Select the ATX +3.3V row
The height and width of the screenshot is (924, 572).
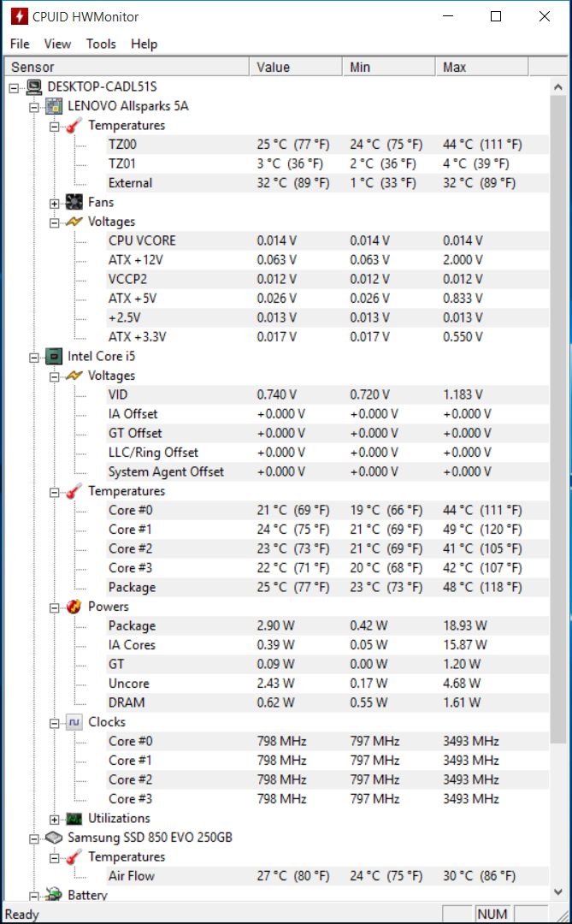[x=327, y=337]
